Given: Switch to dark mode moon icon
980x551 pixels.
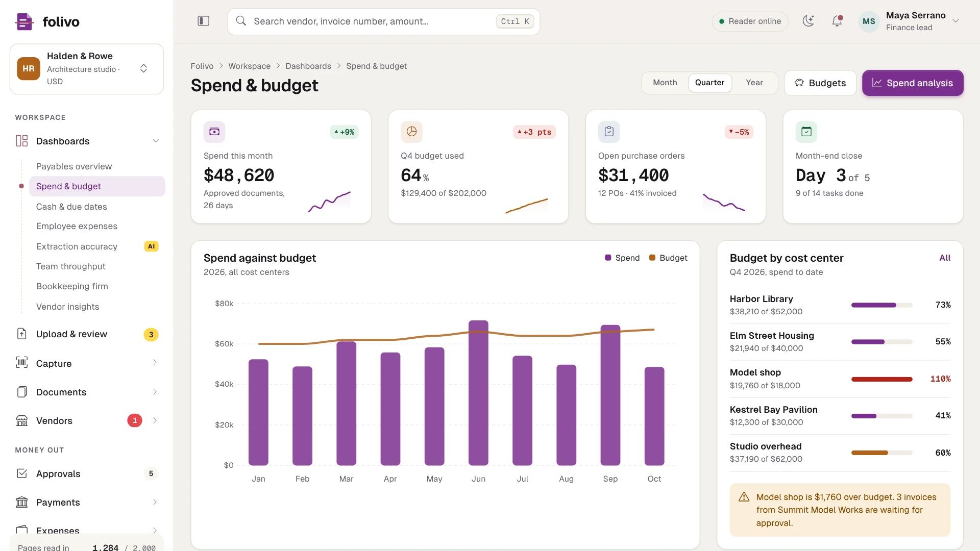Looking at the screenshot, I should (x=808, y=21).
